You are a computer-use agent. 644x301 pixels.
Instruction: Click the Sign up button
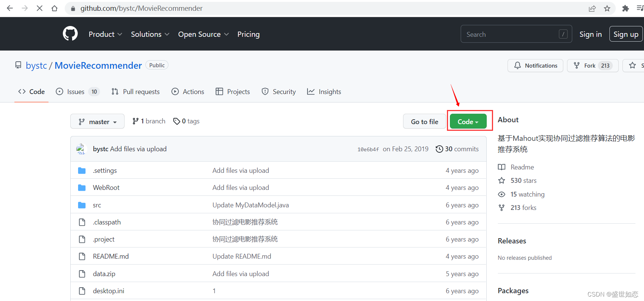pos(626,34)
